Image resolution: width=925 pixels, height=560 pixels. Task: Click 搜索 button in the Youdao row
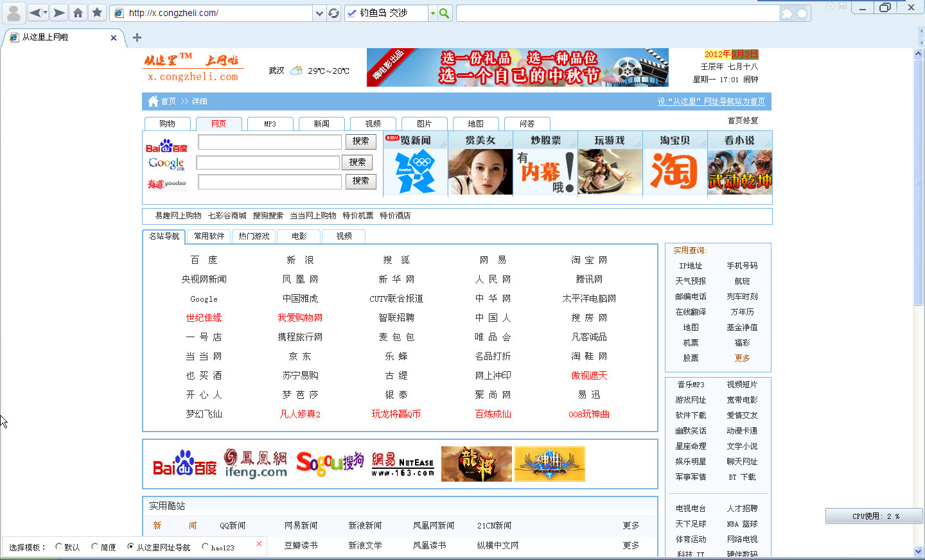click(x=360, y=181)
